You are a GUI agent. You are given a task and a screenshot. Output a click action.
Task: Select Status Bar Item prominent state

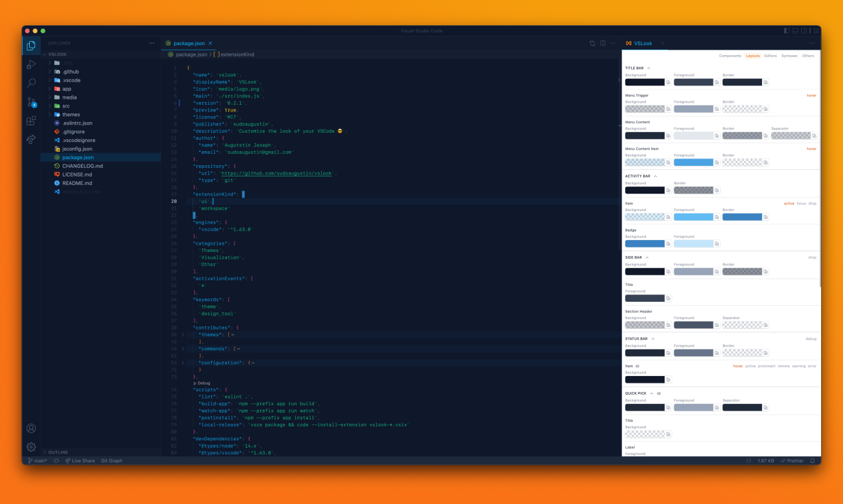point(767,366)
